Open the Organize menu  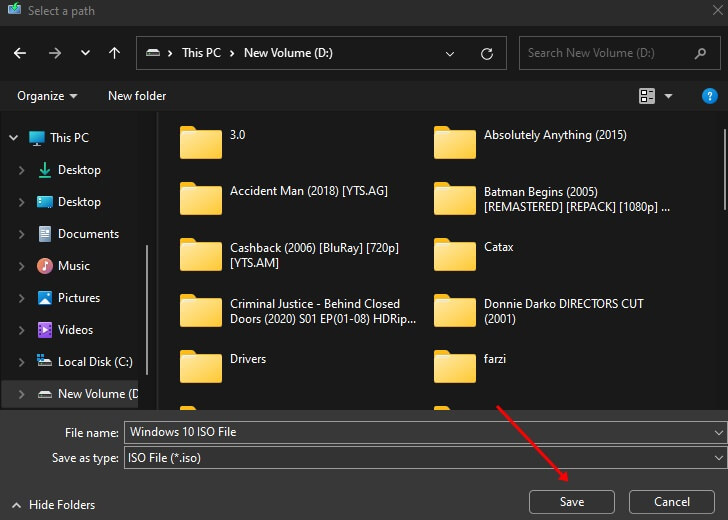pyautogui.click(x=47, y=96)
